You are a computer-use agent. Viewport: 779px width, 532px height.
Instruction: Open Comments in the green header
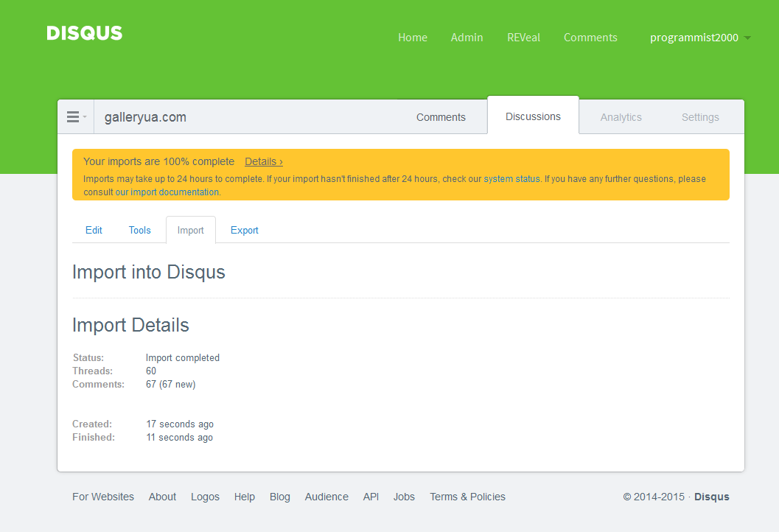pyautogui.click(x=590, y=38)
